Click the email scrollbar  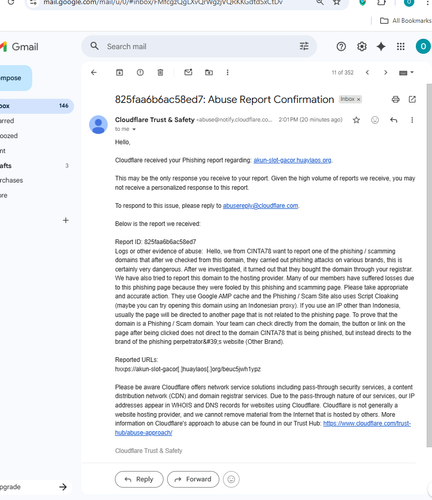pos(429,265)
